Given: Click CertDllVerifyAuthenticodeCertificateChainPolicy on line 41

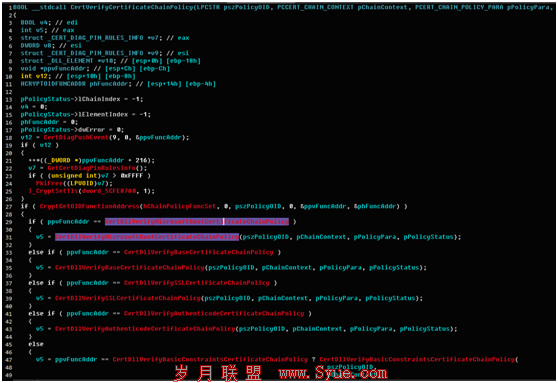Looking at the screenshot, I should 214,314.
